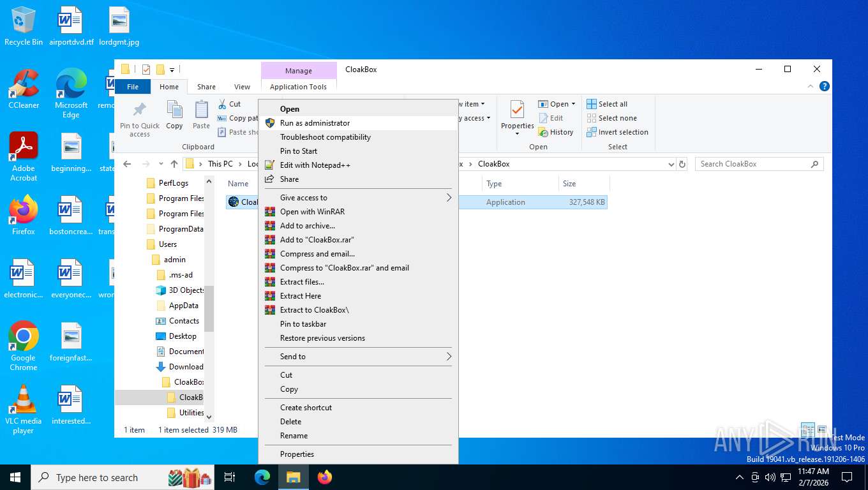Click the Notepad++ icon in context menu

(x=270, y=165)
